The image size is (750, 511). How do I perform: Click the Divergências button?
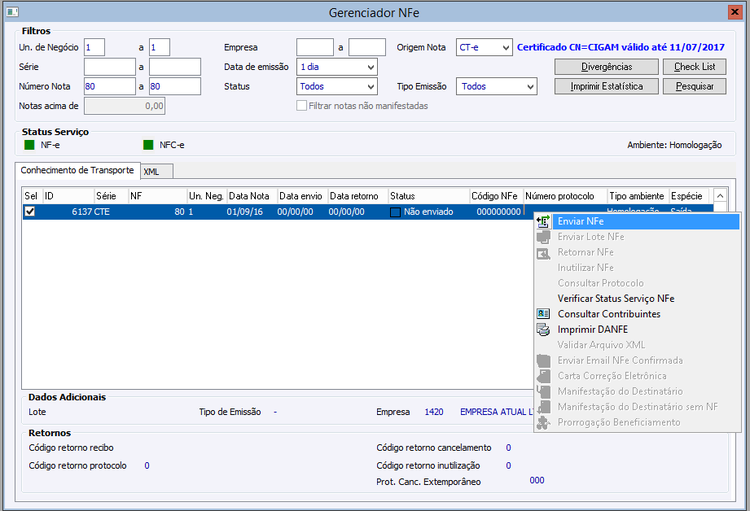click(x=607, y=67)
